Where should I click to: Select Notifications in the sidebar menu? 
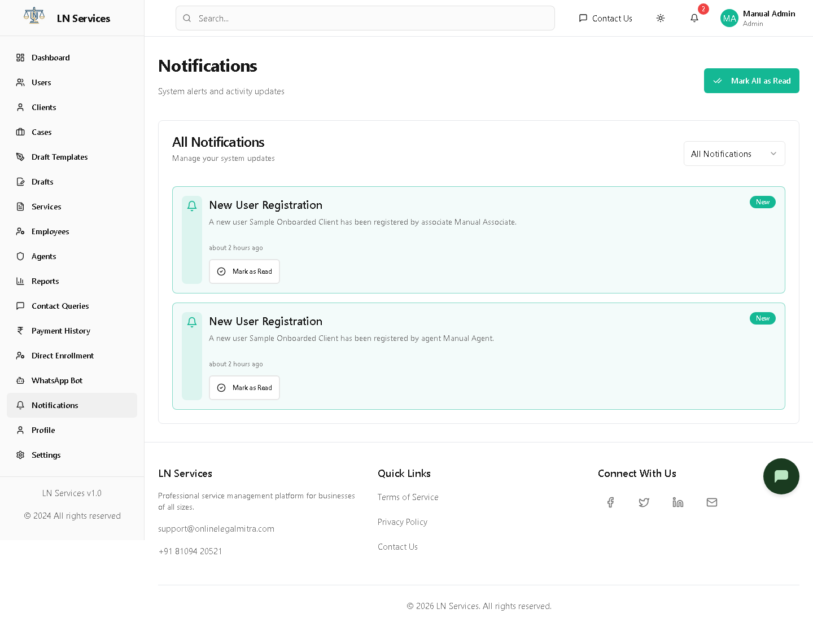[x=72, y=405]
